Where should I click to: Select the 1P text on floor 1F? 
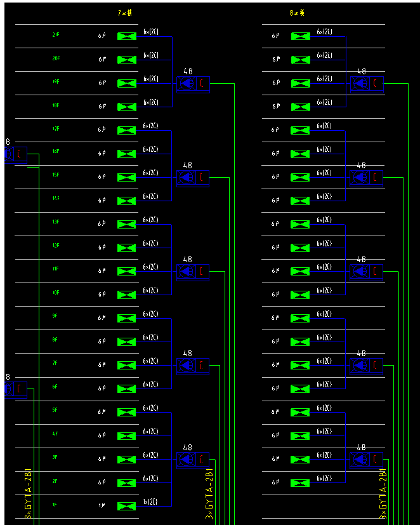click(102, 506)
